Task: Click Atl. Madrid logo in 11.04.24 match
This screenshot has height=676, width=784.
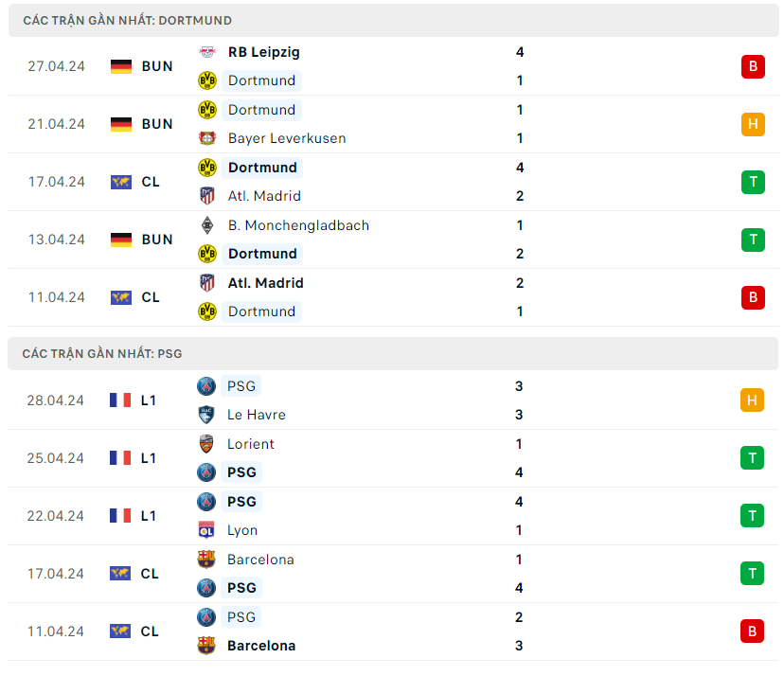Action: click(x=206, y=283)
